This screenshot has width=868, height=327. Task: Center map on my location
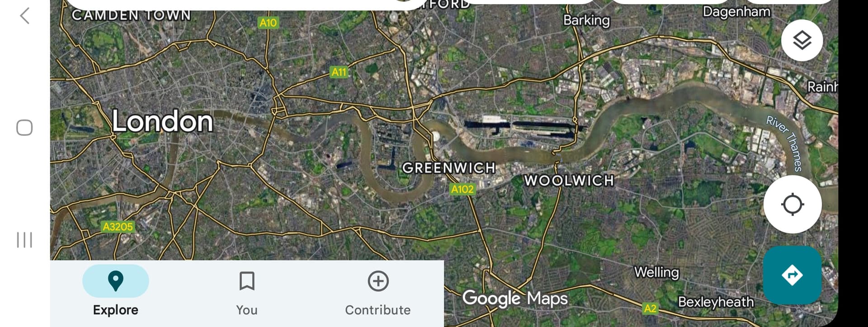click(793, 204)
